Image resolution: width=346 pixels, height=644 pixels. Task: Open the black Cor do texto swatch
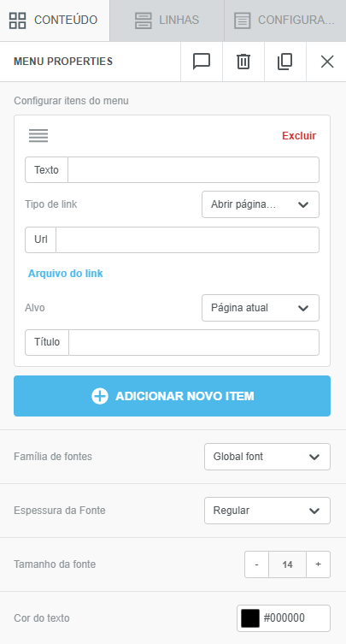point(250,618)
